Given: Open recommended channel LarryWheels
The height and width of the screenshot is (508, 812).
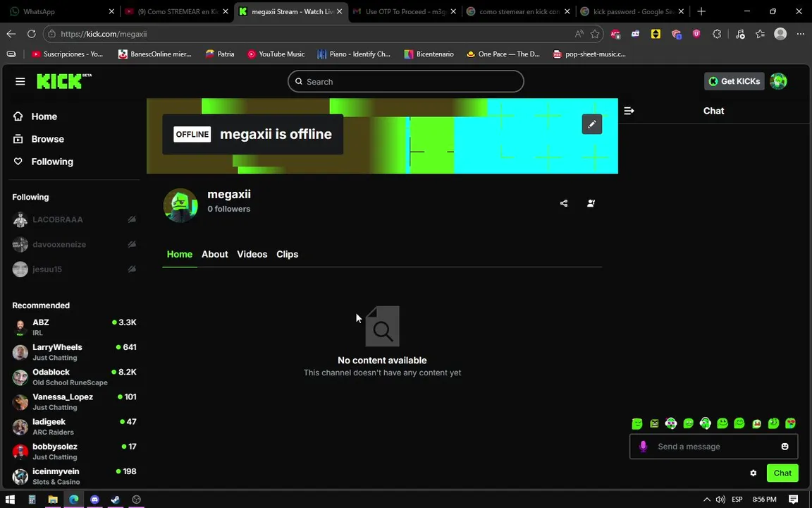Looking at the screenshot, I should tap(74, 352).
